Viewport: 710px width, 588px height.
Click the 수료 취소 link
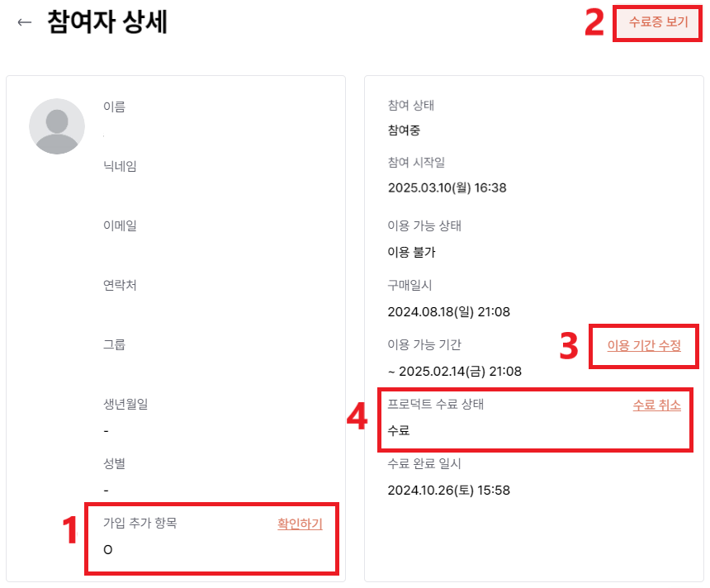tap(656, 405)
